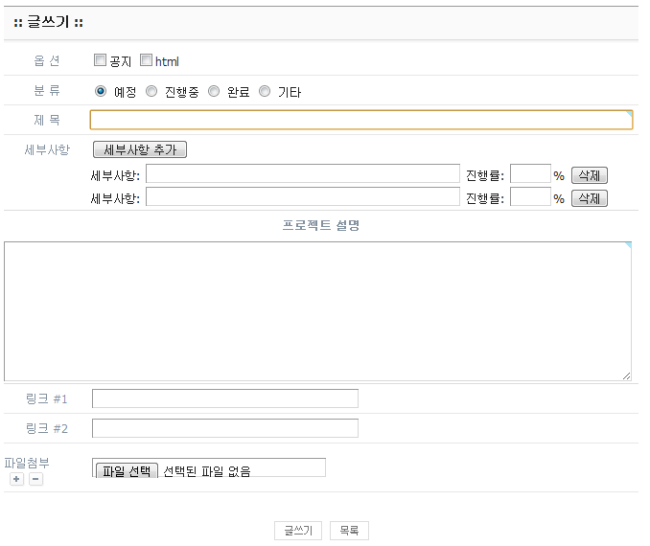
Task: Click inside the 프로젝트 설명 text area
Action: [x=317, y=310]
